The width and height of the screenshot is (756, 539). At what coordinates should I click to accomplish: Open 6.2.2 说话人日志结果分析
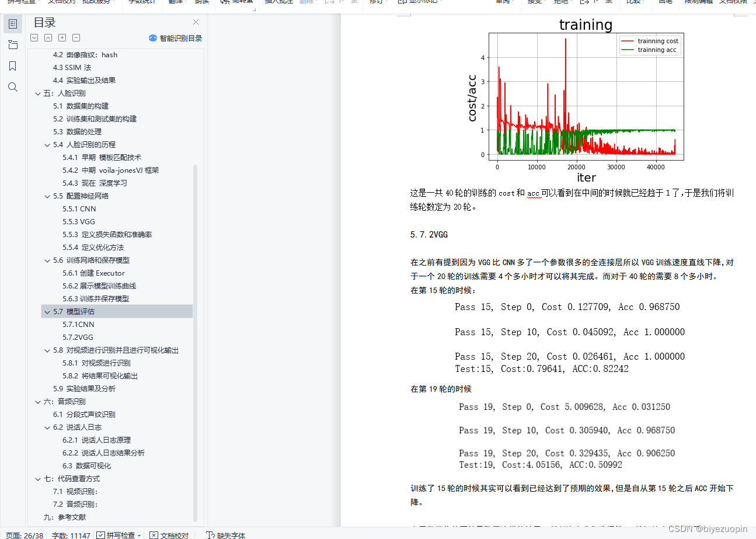pos(104,453)
